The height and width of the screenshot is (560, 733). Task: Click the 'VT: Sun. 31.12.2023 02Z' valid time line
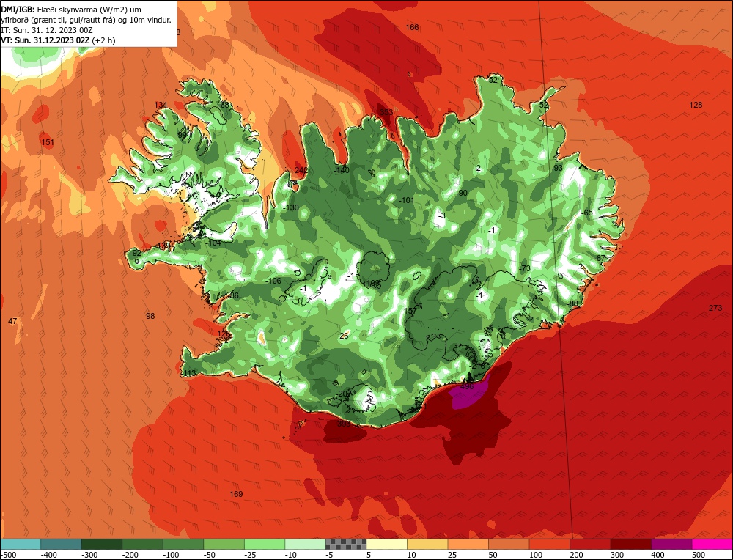pos(58,40)
